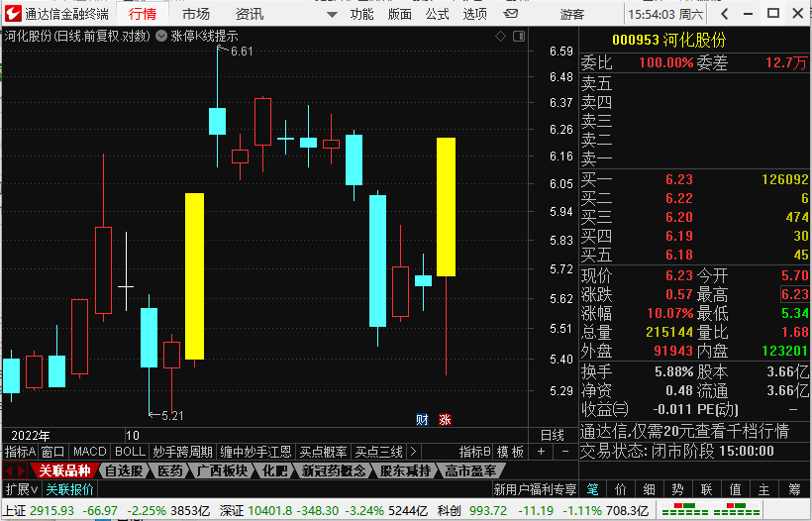Open the 选项 menu

[475, 14]
